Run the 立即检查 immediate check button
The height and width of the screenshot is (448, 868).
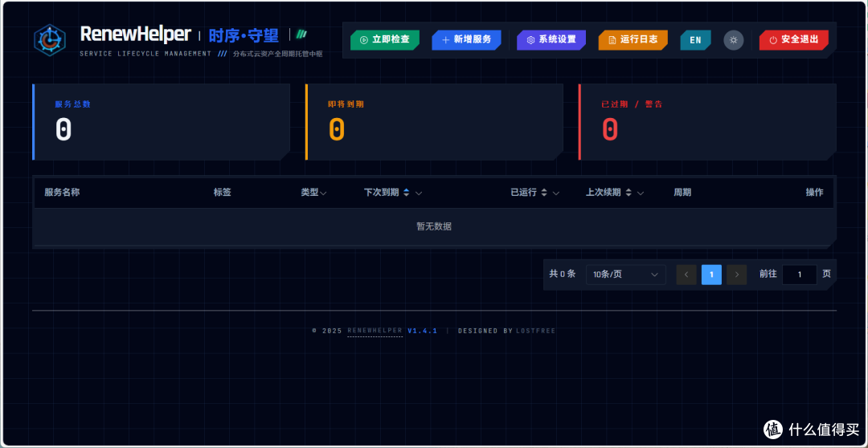385,40
